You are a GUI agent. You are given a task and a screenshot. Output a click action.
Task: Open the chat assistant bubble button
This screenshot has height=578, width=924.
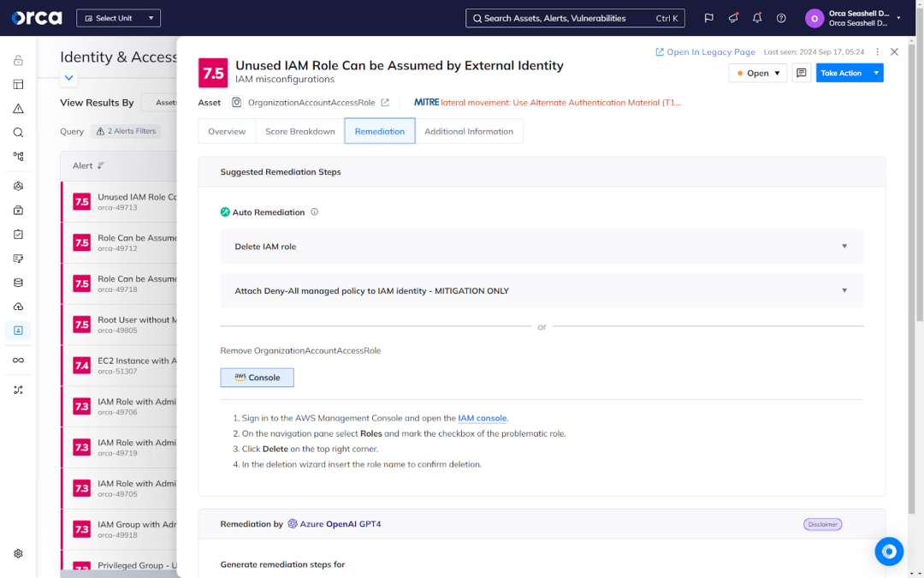click(889, 551)
